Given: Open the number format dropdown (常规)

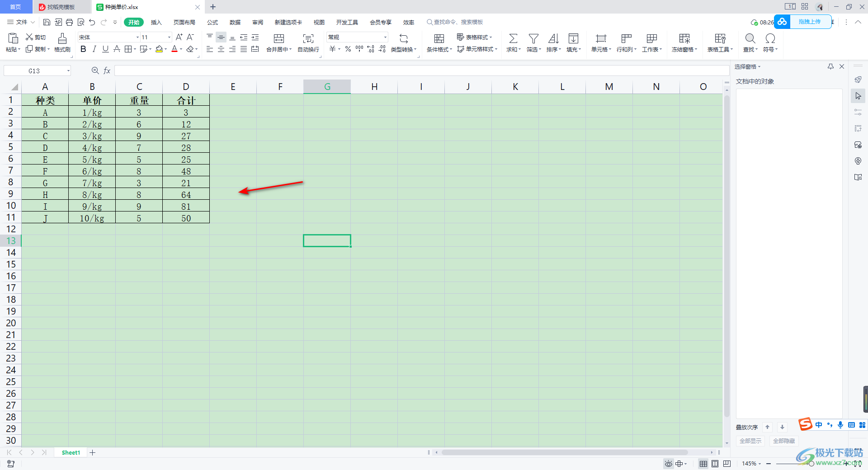Looking at the screenshot, I should click(385, 37).
